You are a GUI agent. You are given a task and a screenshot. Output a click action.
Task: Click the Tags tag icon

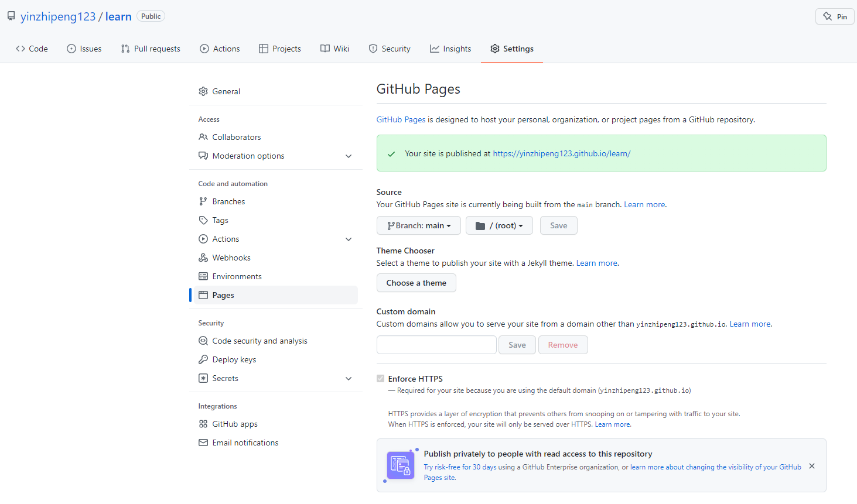pyautogui.click(x=203, y=220)
